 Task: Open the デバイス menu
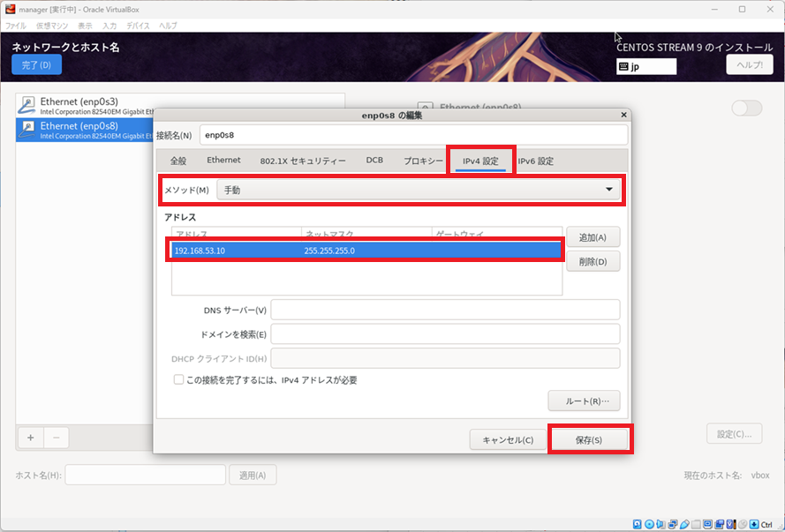click(x=138, y=26)
